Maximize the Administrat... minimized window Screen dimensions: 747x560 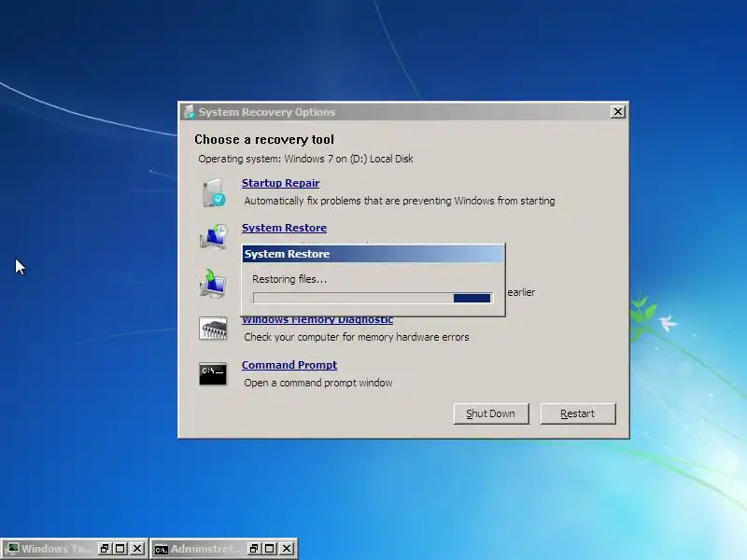point(270,549)
